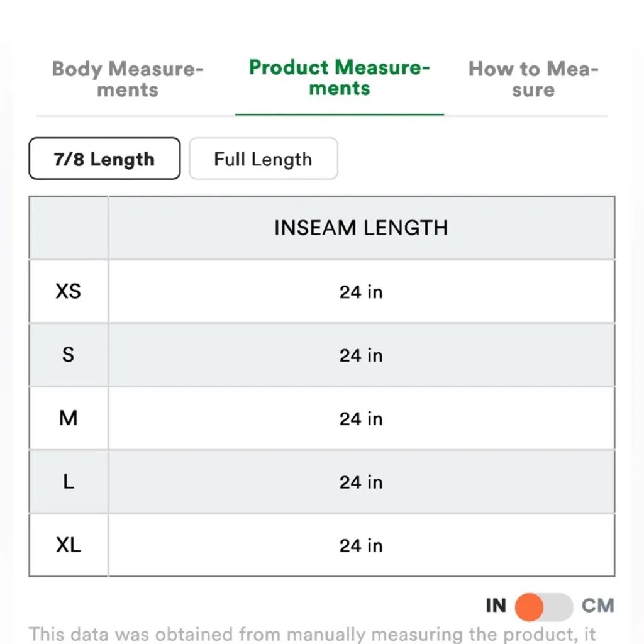The width and height of the screenshot is (644, 644).
Task: Click the XL row's 24 in cell
Action: pyautogui.click(x=361, y=545)
